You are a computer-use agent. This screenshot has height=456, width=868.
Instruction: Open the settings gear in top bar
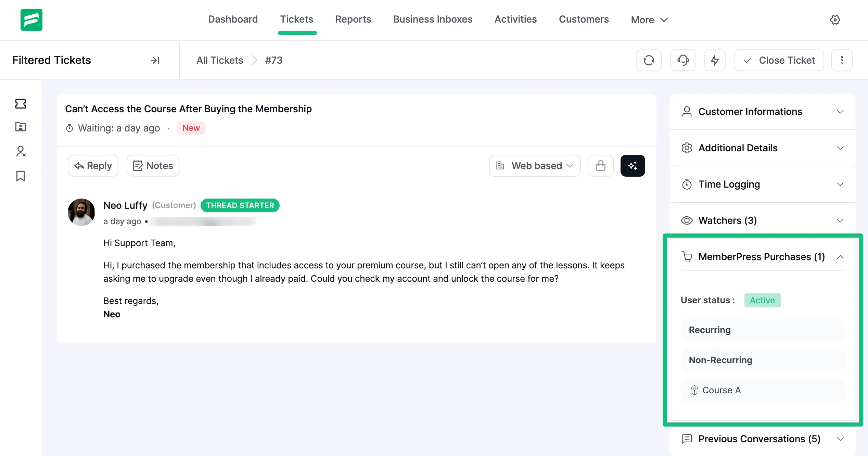click(835, 20)
